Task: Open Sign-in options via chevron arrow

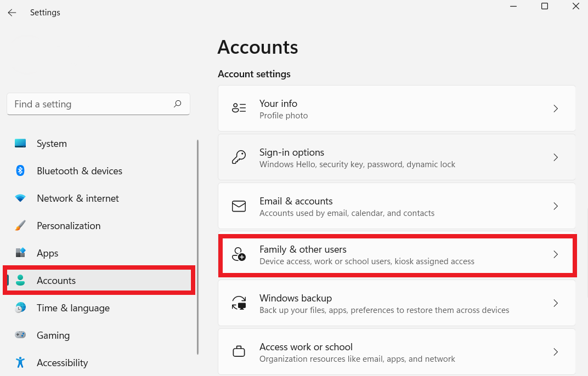Action: pyautogui.click(x=556, y=157)
